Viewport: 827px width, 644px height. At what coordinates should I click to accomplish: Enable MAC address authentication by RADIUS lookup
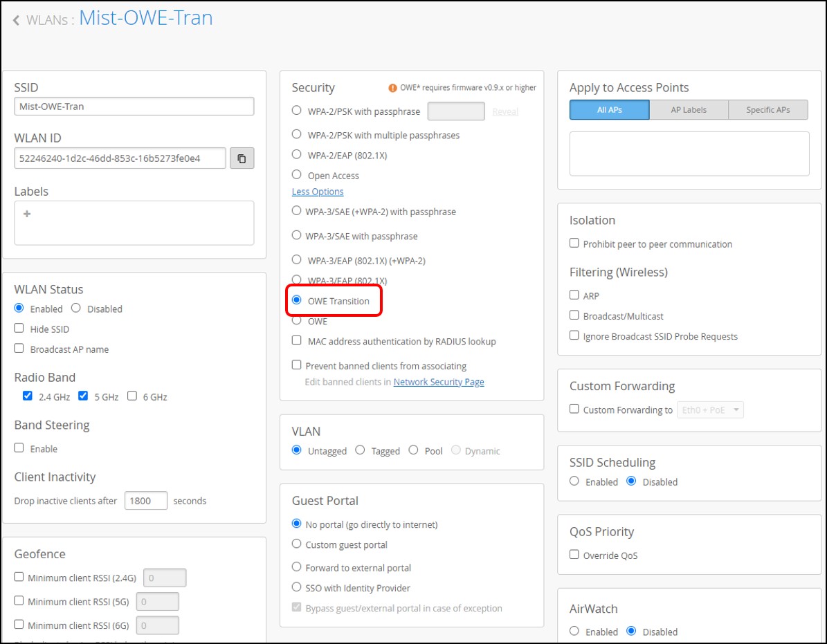296,340
